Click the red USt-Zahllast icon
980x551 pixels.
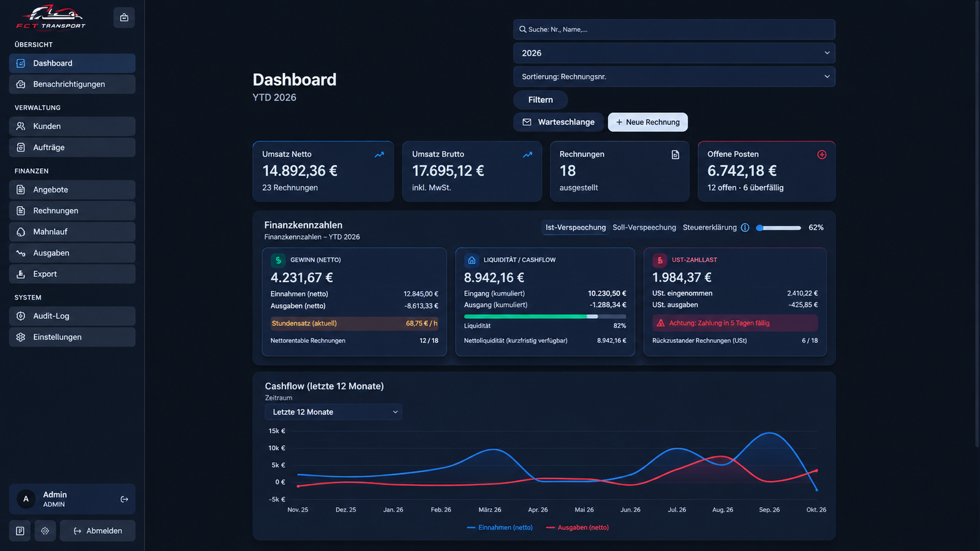(x=660, y=260)
